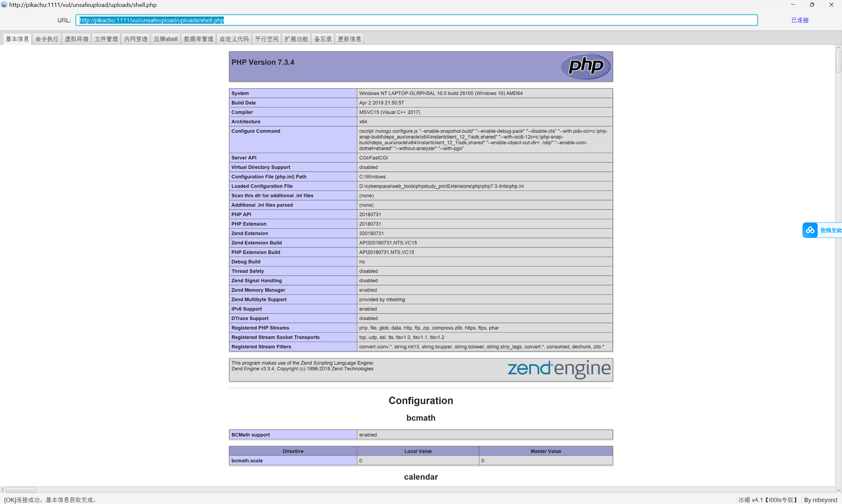This screenshot has height=504, width=842.
Task: Click the PHP logo image
Action: (x=585, y=66)
